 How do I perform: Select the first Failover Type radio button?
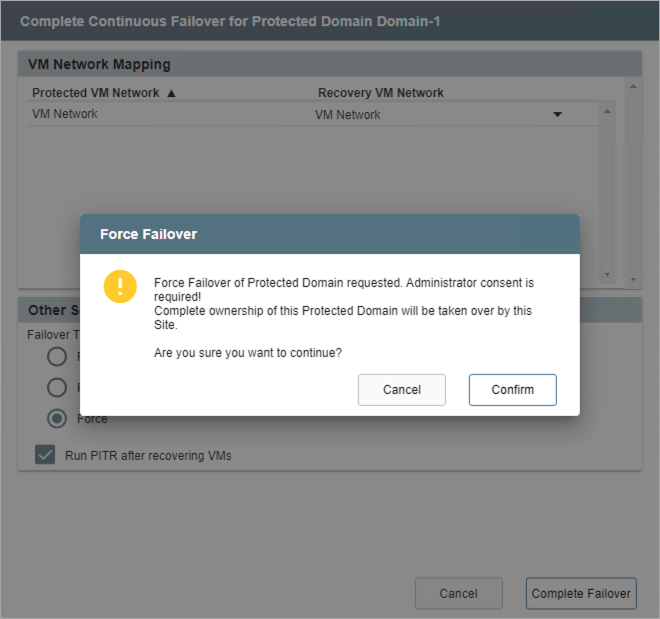point(57,357)
